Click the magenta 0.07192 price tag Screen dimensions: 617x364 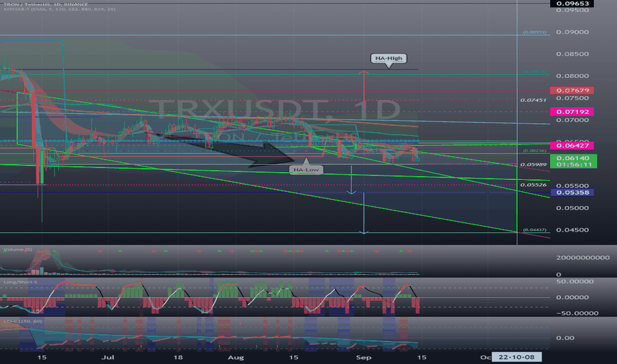[x=572, y=112]
